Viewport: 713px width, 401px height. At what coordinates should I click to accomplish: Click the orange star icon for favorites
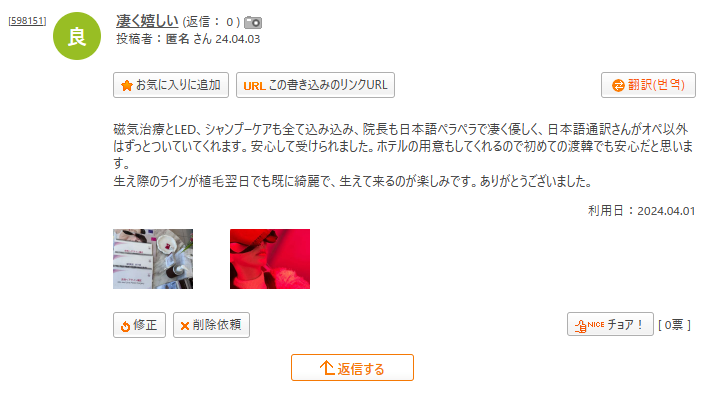(x=127, y=85)
